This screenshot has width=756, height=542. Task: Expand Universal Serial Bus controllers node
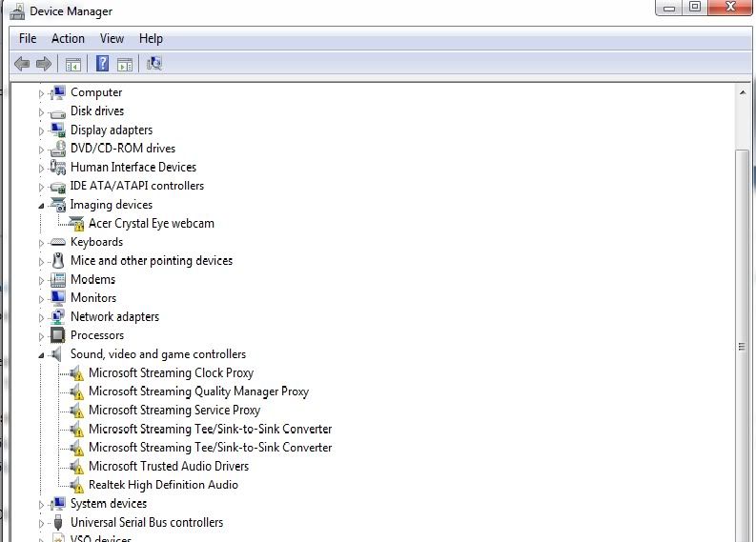41,524
